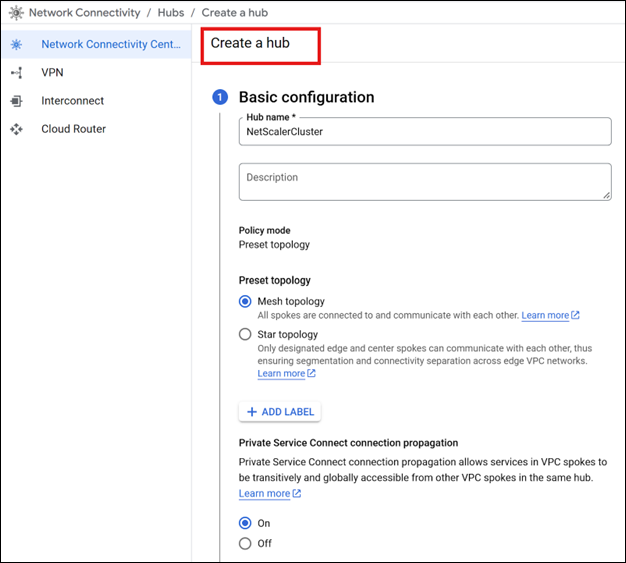This screenshot has height=563, width=626.
Task: Click the Hub name input field
Action: click(x=424, y=132)
